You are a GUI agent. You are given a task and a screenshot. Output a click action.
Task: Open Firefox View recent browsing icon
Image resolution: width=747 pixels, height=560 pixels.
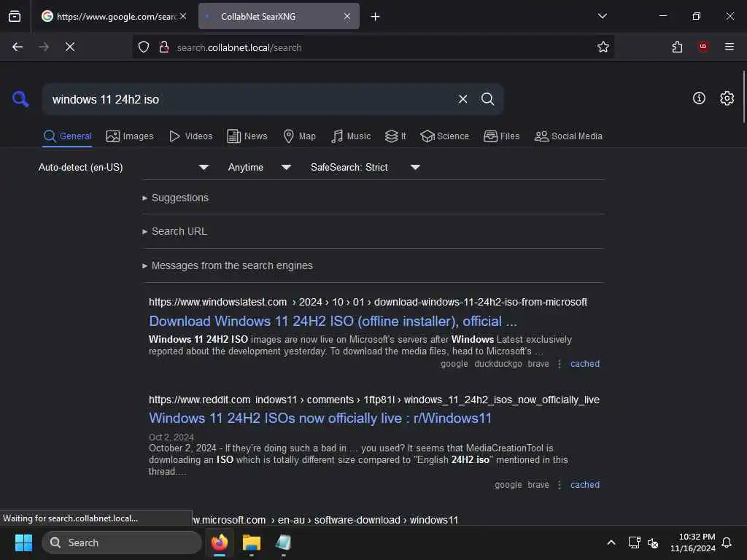point(15,17)
